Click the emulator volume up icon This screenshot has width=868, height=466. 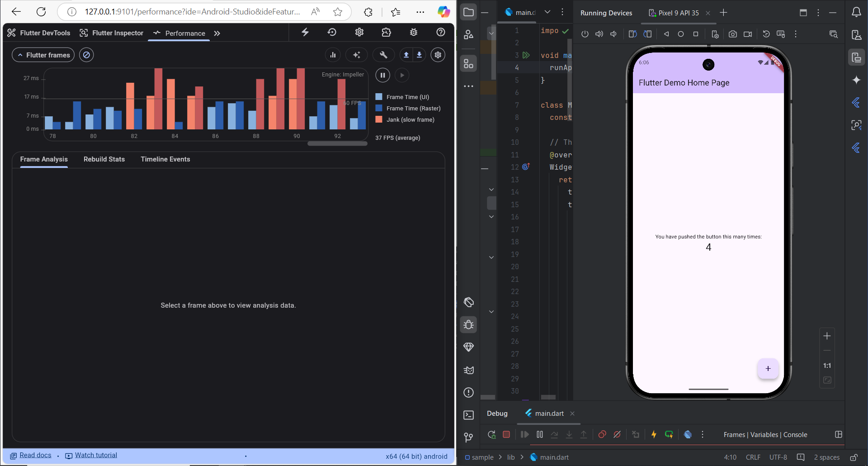[599, 34]
